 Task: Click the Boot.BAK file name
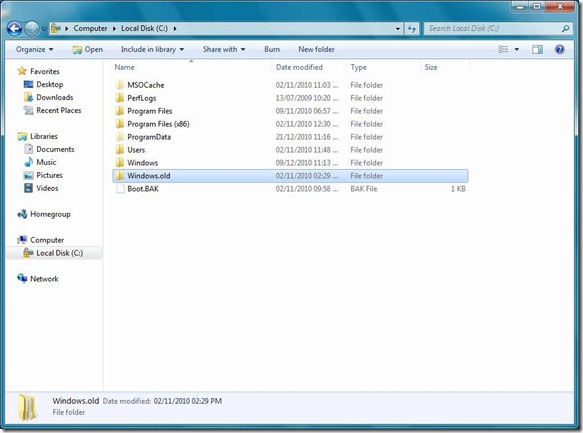click(x=143, y=189)
